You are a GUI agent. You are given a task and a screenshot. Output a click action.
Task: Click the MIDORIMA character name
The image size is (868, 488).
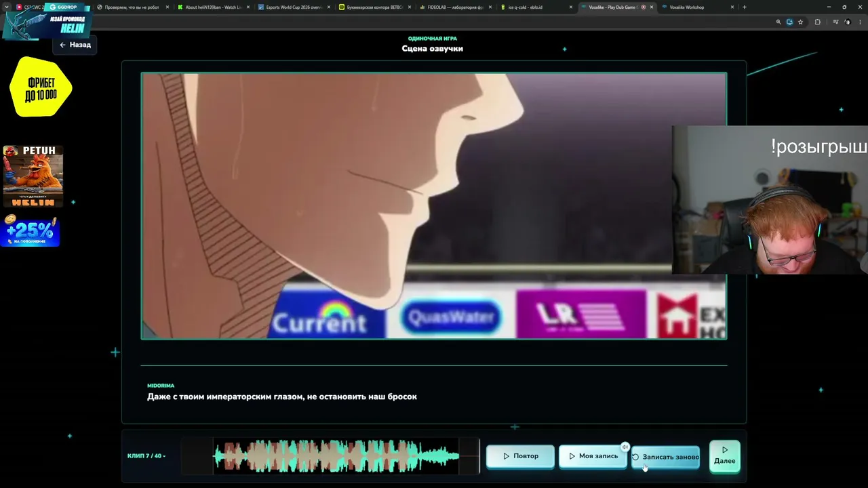pyautogui.click(x=161, y=386)
